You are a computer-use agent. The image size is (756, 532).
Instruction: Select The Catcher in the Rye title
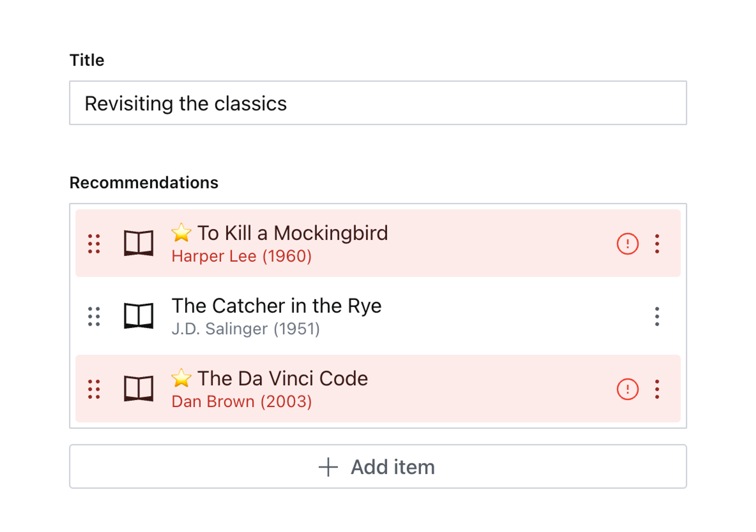point(277,306)
